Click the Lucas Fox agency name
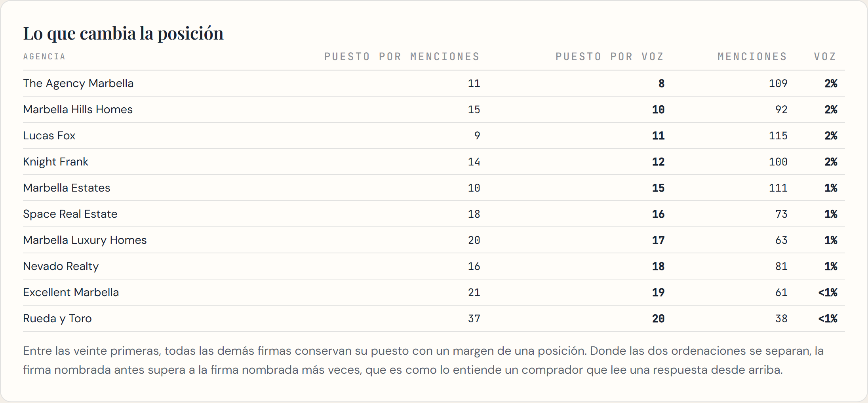This screenshot has width=868, height=403. 49,135
